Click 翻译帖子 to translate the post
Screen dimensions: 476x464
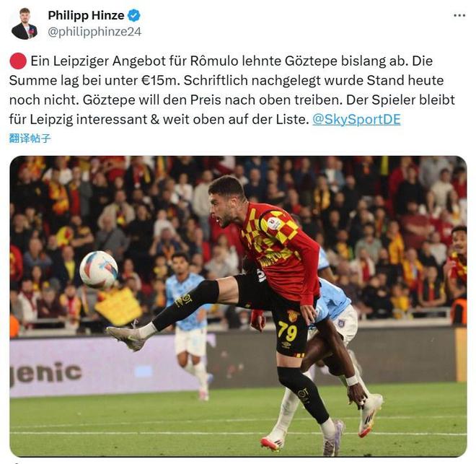tap(30, 139)
